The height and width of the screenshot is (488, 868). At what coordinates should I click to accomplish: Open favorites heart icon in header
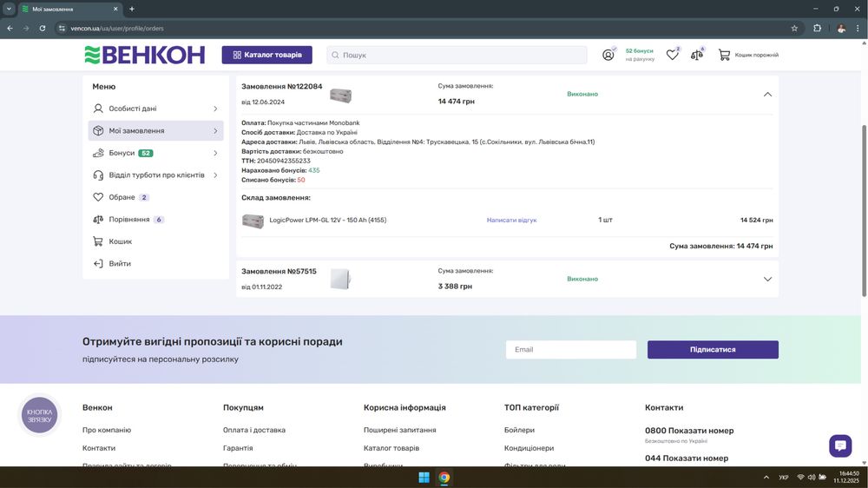pos(672,55)
